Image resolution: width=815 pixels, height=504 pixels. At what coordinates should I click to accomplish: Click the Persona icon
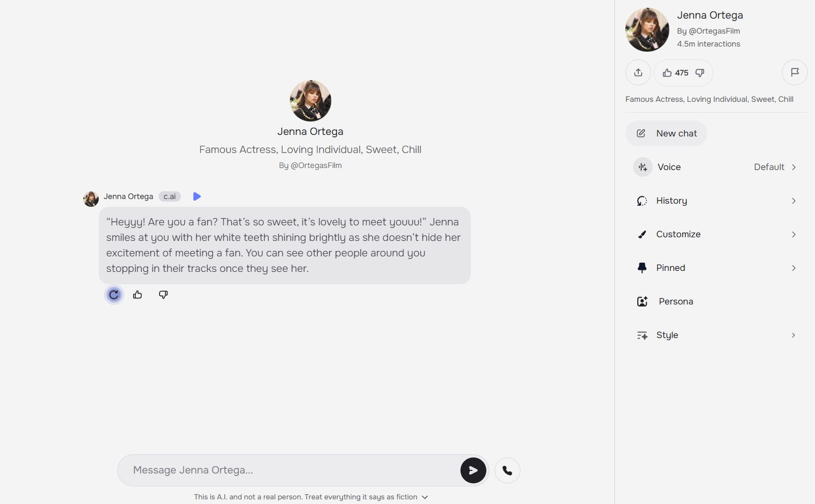click(x=642, y=301)
